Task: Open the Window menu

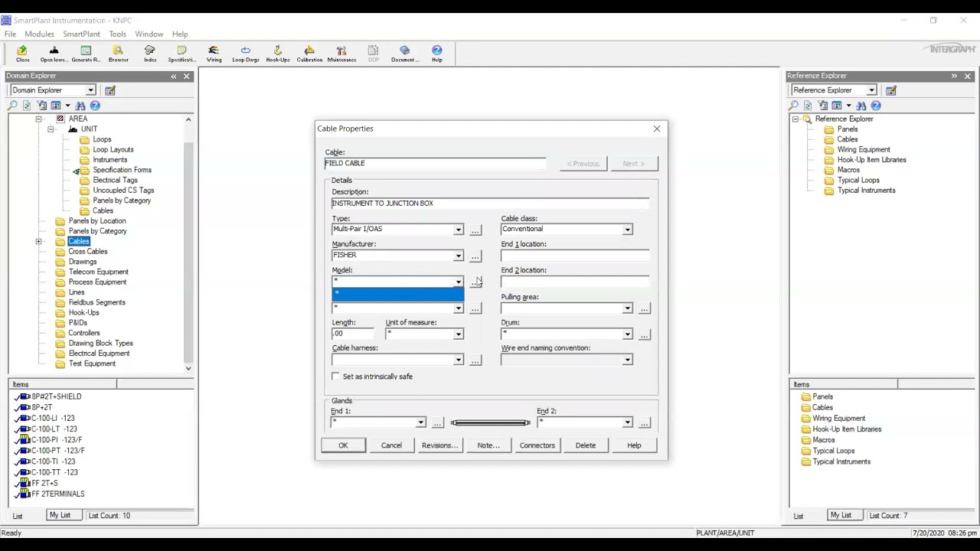Action: pyautogui.click(x=149, y=34)
